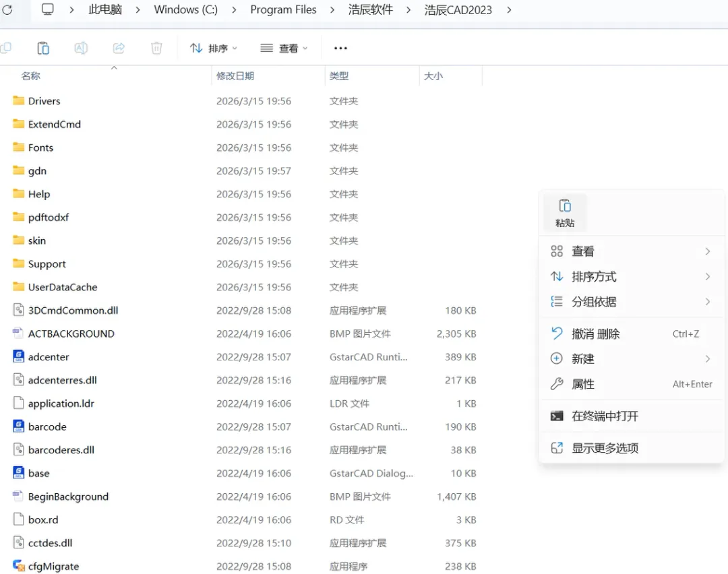Open the 排序 sort dropdown in toolbar
Image resolution: width=728 pixels, height=574 pixels.
click(x=214, y=48)
